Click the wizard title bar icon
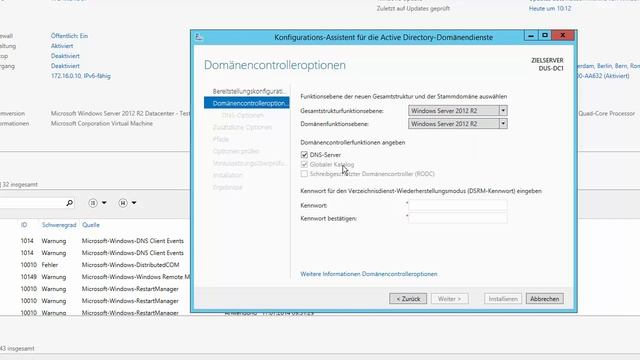 coord(199,37)
